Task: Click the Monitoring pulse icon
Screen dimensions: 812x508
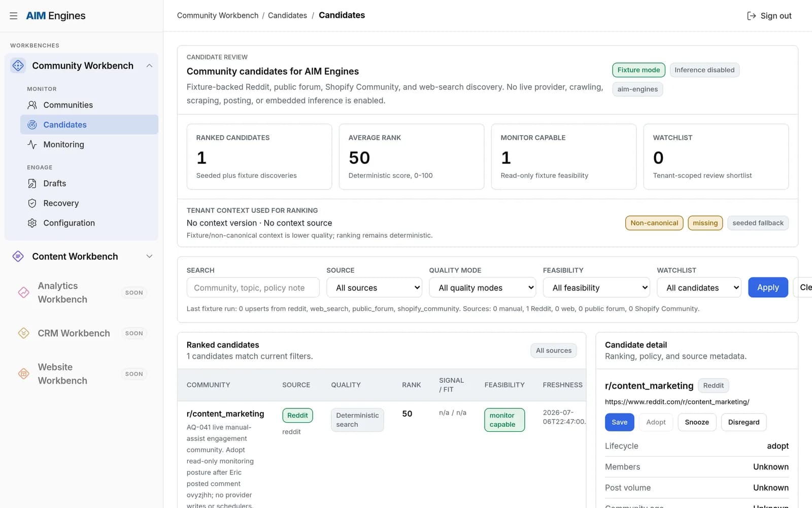Action: pos(32,145)
